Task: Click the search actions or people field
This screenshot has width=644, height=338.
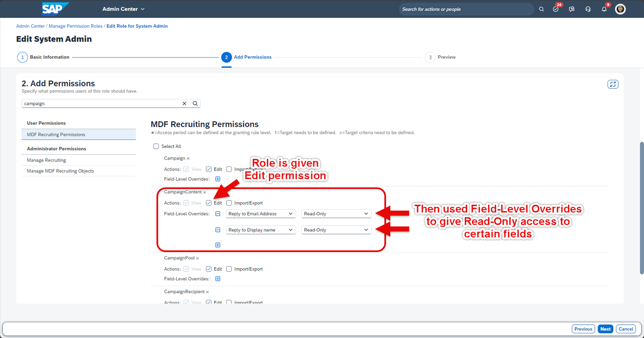Action: [x=467, y=9]
